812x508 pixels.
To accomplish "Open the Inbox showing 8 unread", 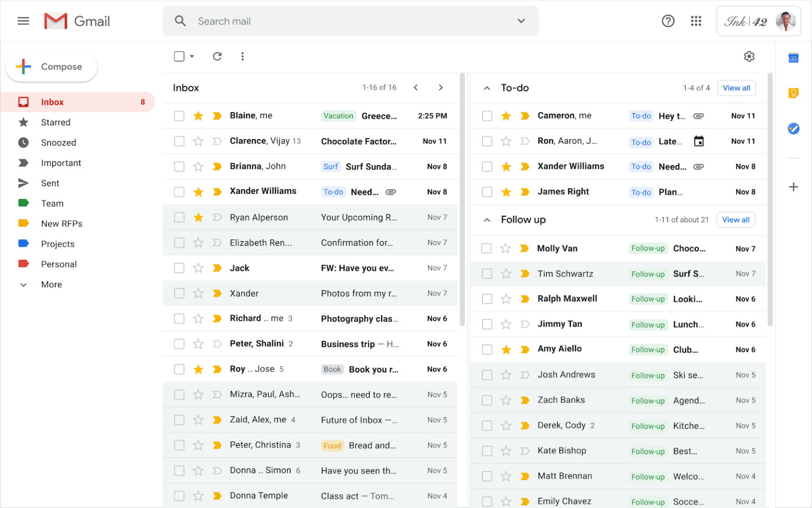I will pyautogui.click(x=52, y=101).
